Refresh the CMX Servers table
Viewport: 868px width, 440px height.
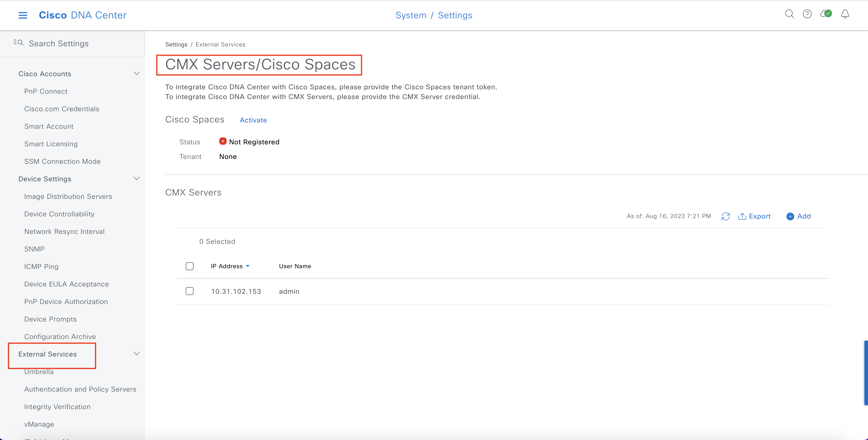click(x=726, y=216)
